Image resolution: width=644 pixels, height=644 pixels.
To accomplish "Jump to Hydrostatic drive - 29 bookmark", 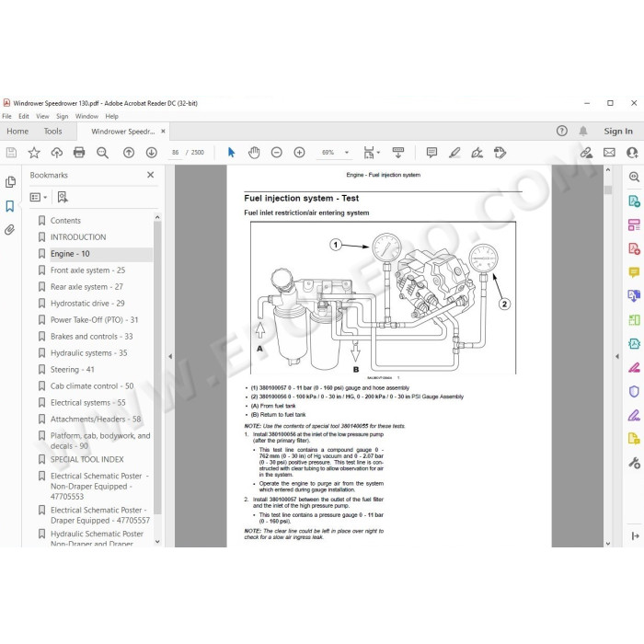I will (x=87, y=303).
